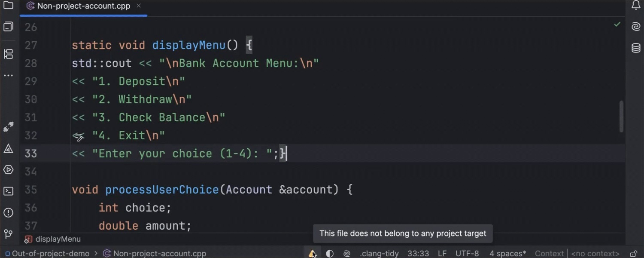The height and width of the screenshot is (258, 644).
Task: Open AI Assistant from right sidebar
Action: click(636, 27)
